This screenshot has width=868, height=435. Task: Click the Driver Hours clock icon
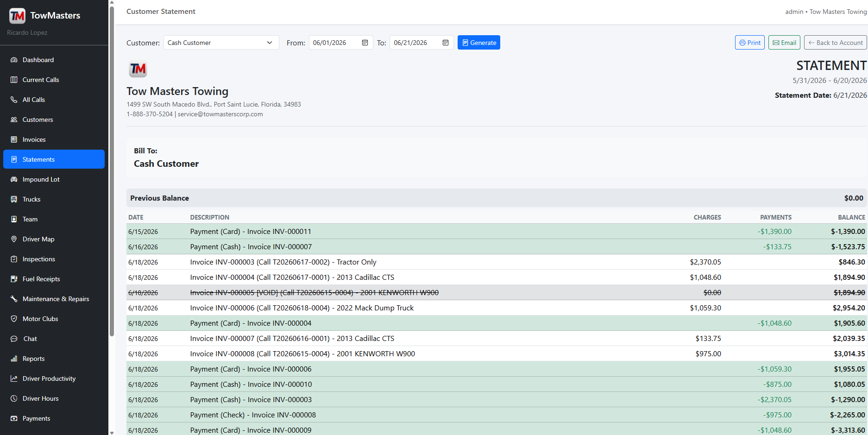(14, 398)
